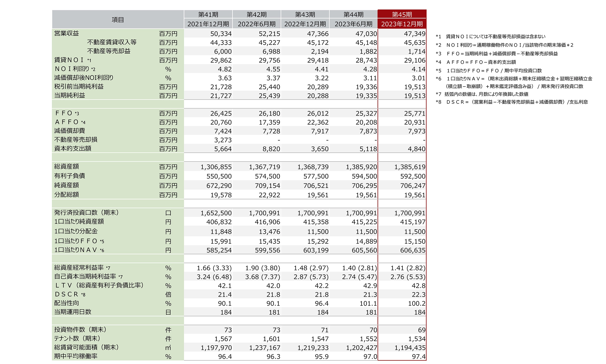The height and width of the screenshot is (364, 606).
Task: Select the 69 properties value
Action: pyautogui.click(x=422, y=330)
